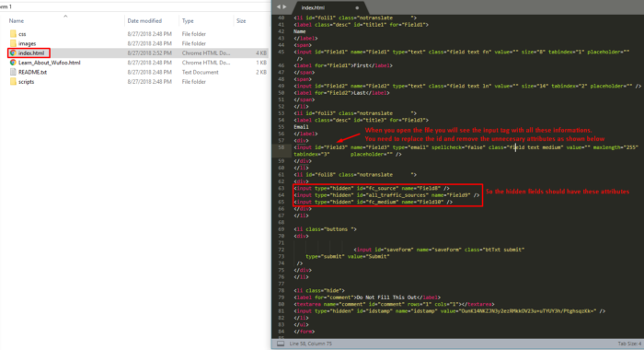Place cursor in fc_source hidden input line
Screen dimensions: 644x350
[372, 189]
